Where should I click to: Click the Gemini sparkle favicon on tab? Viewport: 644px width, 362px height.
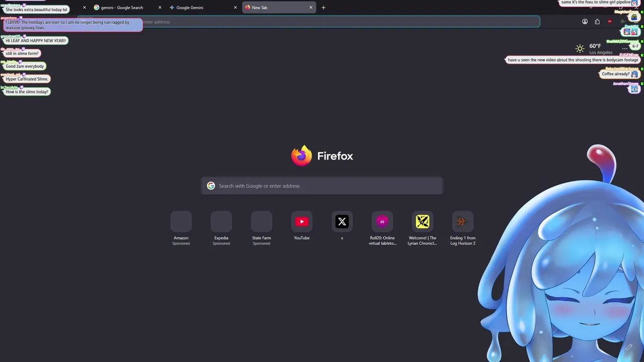click(172, 8)
